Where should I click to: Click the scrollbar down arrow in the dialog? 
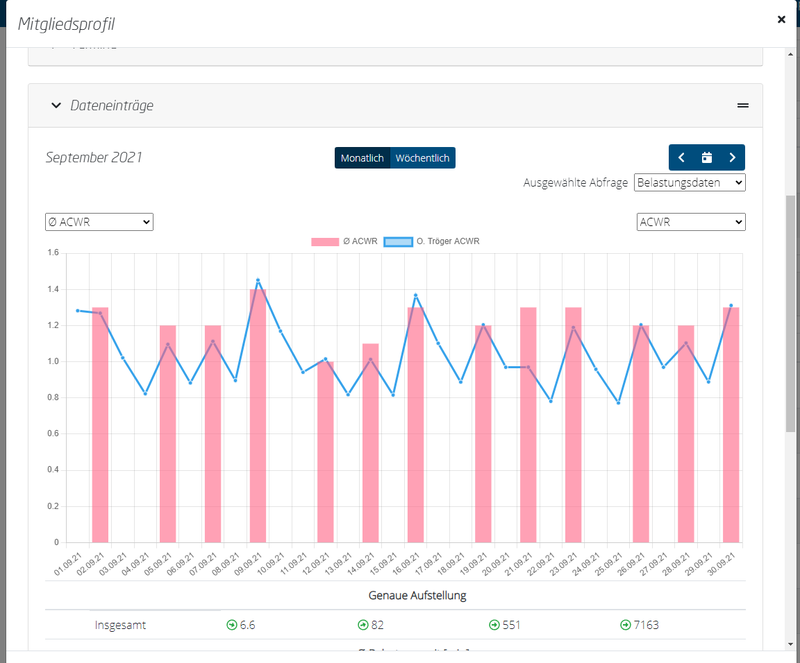pyautogui.click(x=790, y=644)
